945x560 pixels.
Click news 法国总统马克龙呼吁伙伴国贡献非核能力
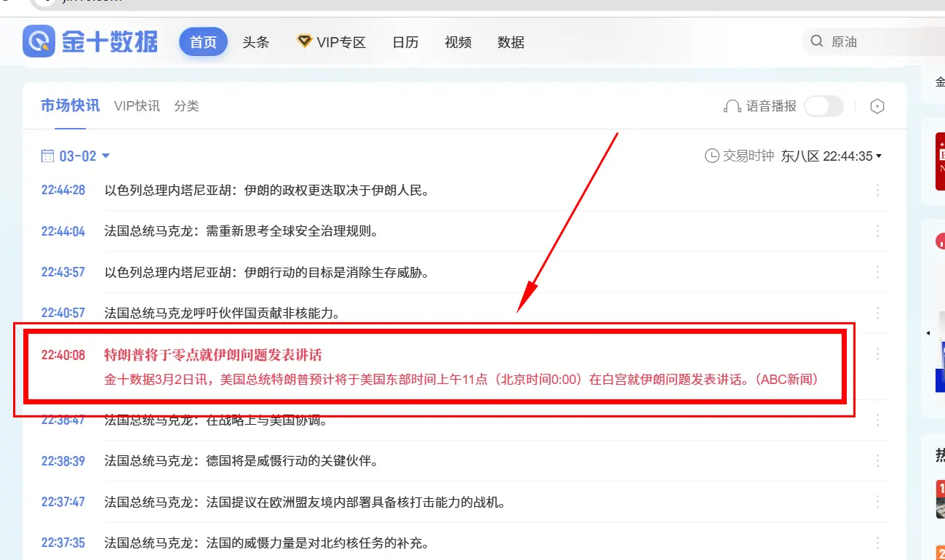click(x=223, y=313)
